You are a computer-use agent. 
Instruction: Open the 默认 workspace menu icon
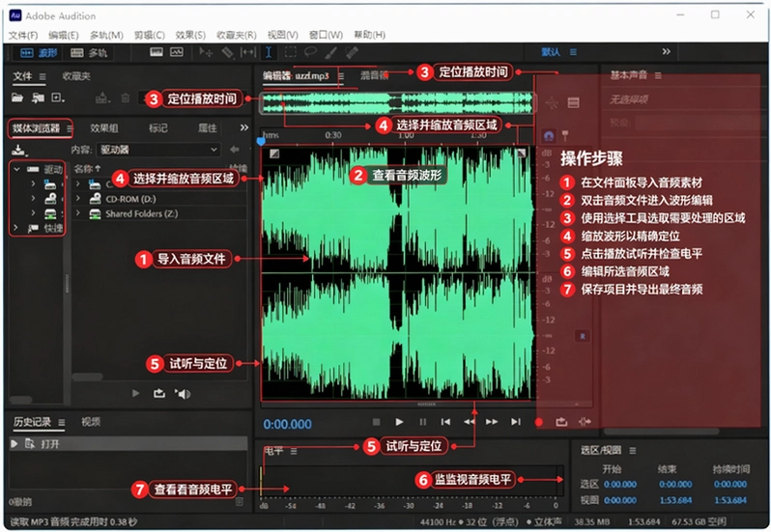coord(573,52)
